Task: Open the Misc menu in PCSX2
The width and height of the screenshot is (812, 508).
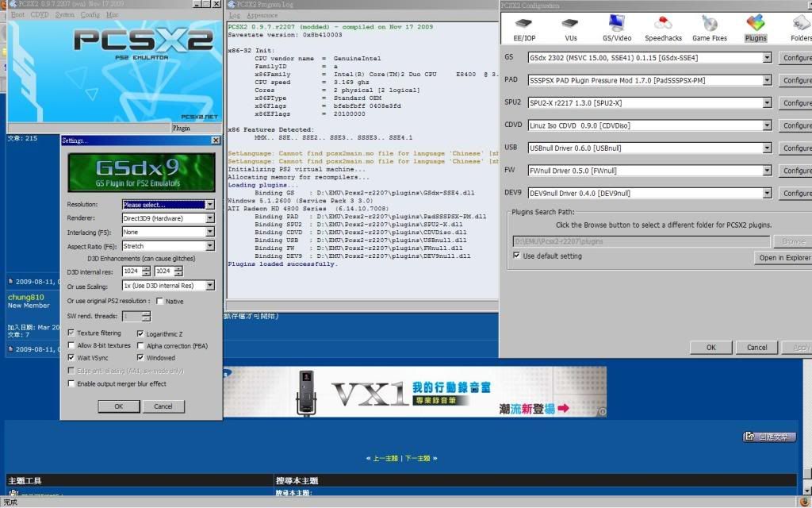Action: [112, 15]
